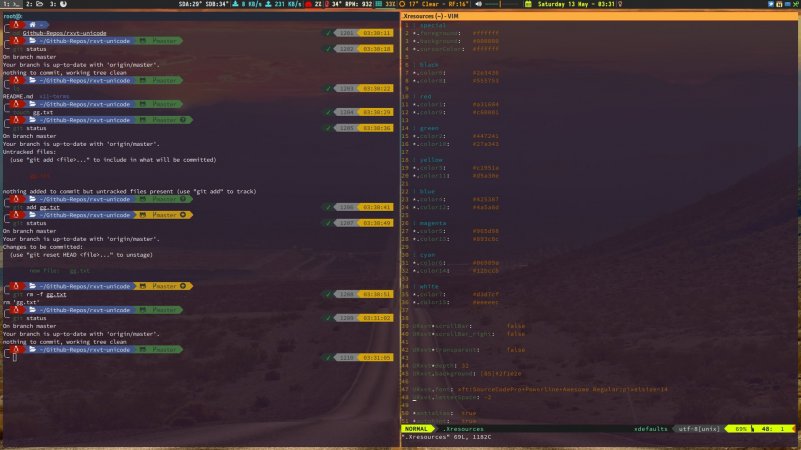Click 'Untracked files:' line in terminal

click(x=29, y=152)
